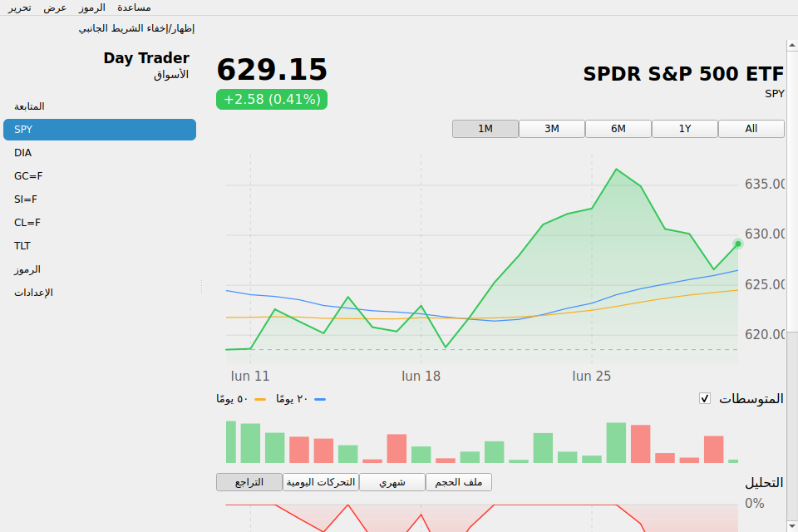Select DIA in the sidebar list

pyautogui.click(x=100, y=153)
